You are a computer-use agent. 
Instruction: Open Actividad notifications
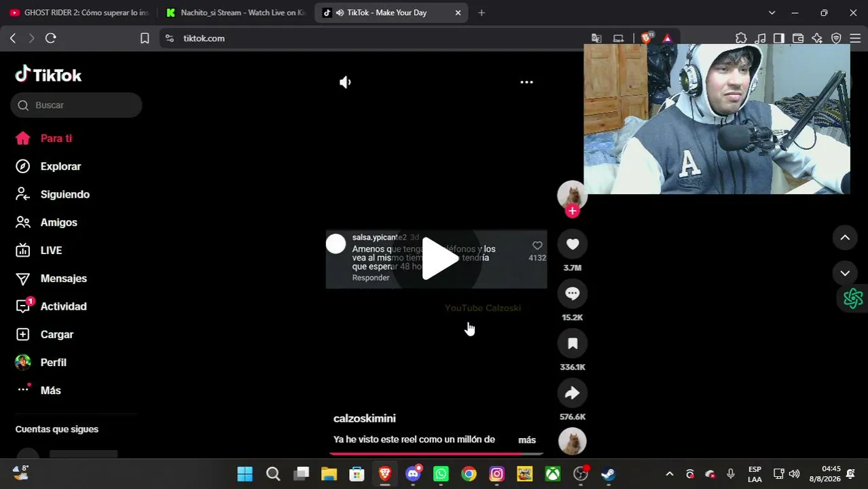pos(63,306)
